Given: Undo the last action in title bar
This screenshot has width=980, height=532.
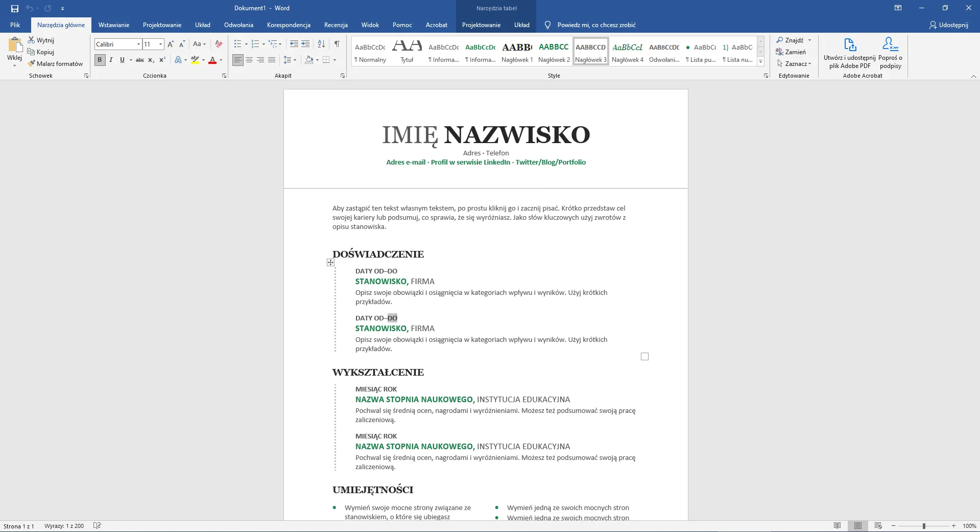Looking at the screenshot, I should [29, 8].
